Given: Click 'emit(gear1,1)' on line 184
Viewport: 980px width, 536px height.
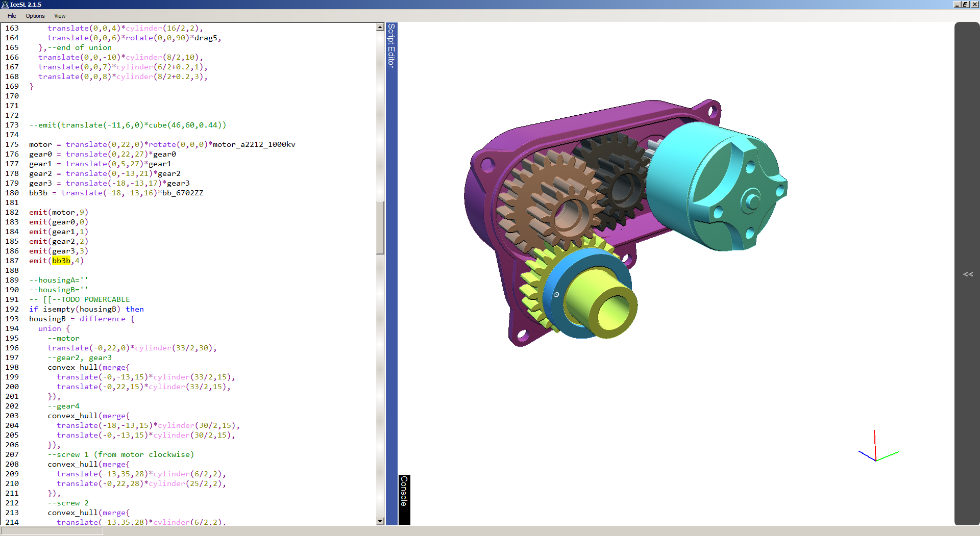Looking at the screenshot, I should coord(59,232).
